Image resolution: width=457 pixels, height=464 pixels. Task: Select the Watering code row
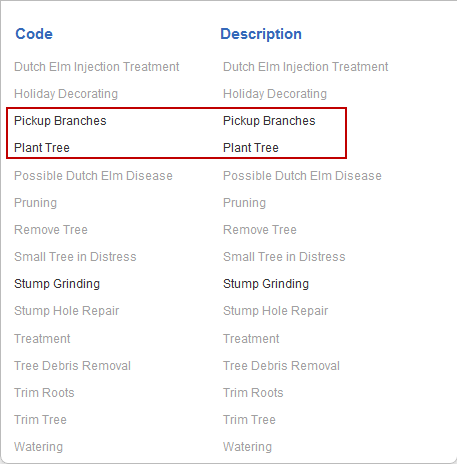click(x=39, y=447)
